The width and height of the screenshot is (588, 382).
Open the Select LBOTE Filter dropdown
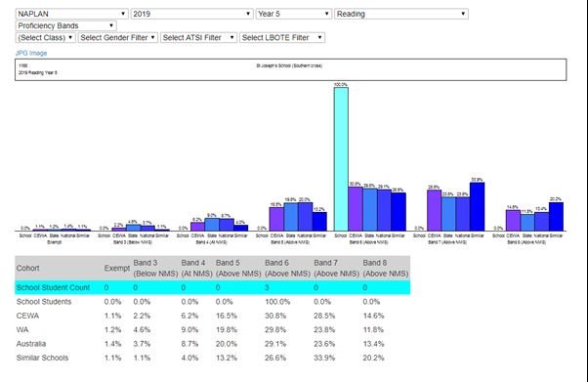(282, 37)
